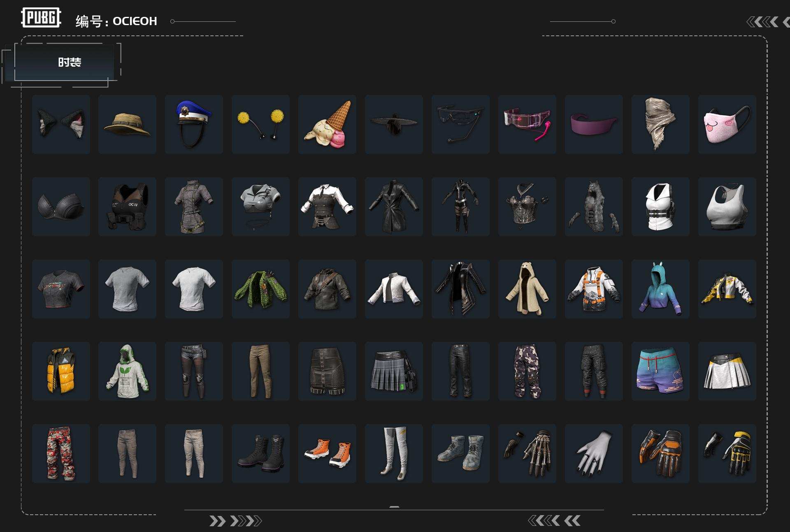790x532 pixels.
Task: Select the black cargo pants with red cuffs
Action: 594,371
